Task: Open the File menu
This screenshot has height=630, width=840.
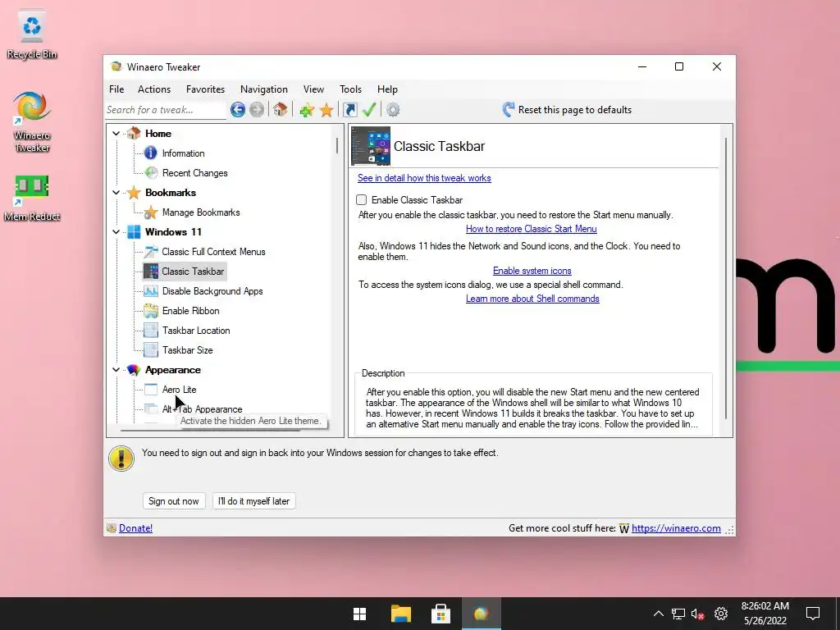Action: click(x=116, y=89)
